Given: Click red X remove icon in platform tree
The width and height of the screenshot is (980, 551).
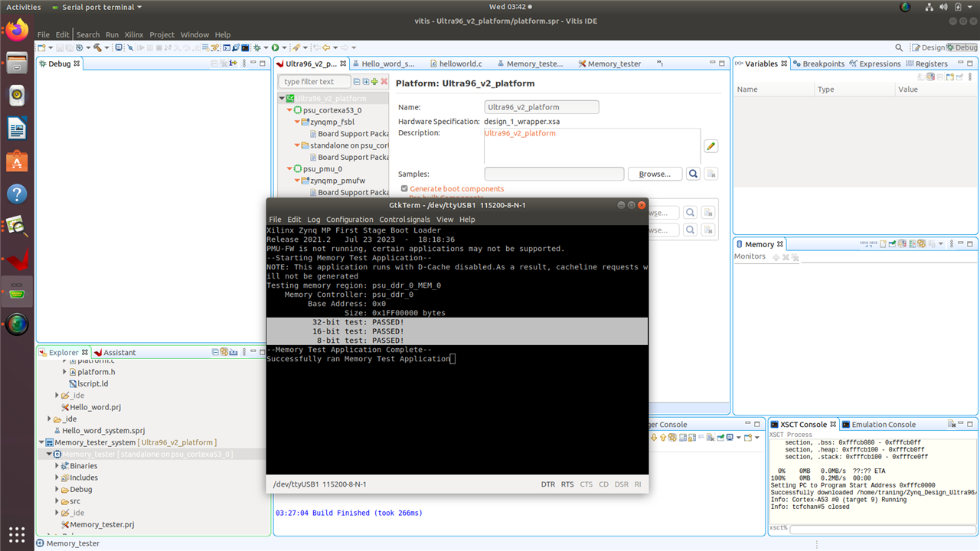Looking at the screenshot, I should click(384, 81).
